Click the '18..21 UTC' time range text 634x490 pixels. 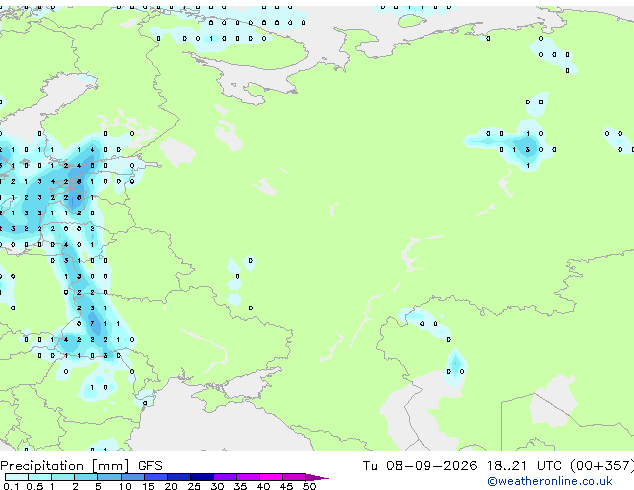(524, 466)
